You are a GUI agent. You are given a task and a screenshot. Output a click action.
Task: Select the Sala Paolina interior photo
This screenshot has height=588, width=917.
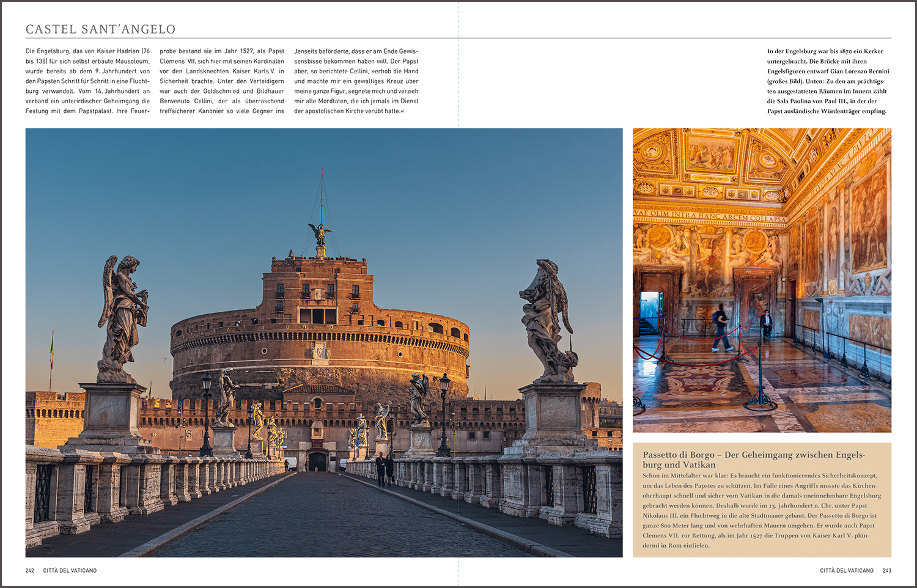click(x=762, y=280)
